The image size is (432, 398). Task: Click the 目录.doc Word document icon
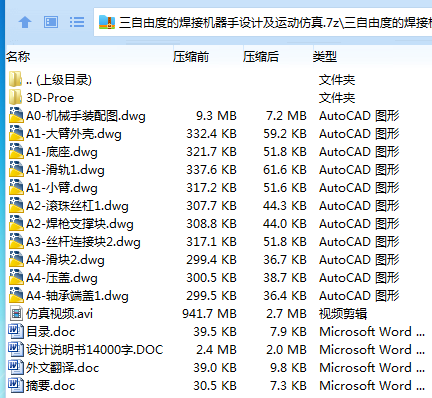tap(16, 331)
